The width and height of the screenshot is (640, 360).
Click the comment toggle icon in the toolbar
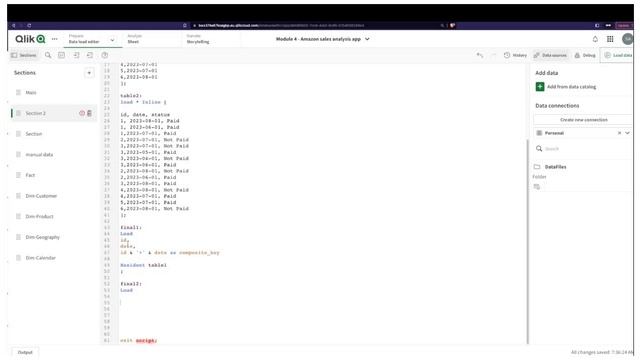pyautogui.click(x=62, y=55)
